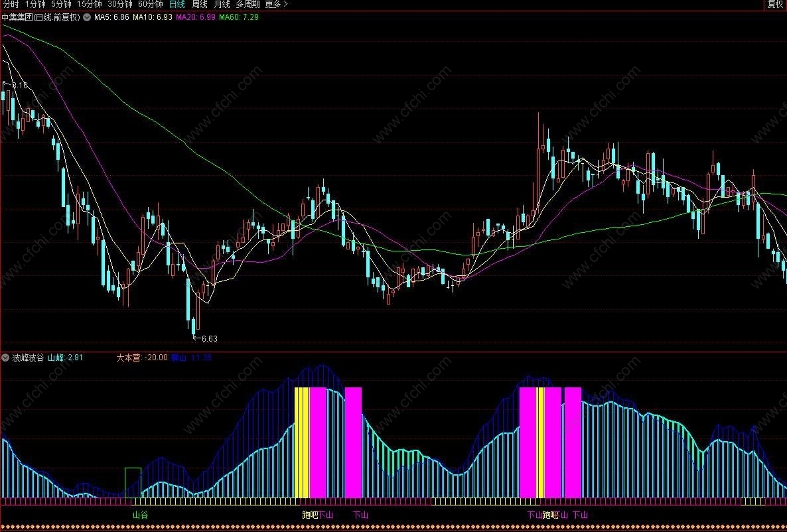
Task: Select the 60分钟 period tab
Action: (150, 5)
